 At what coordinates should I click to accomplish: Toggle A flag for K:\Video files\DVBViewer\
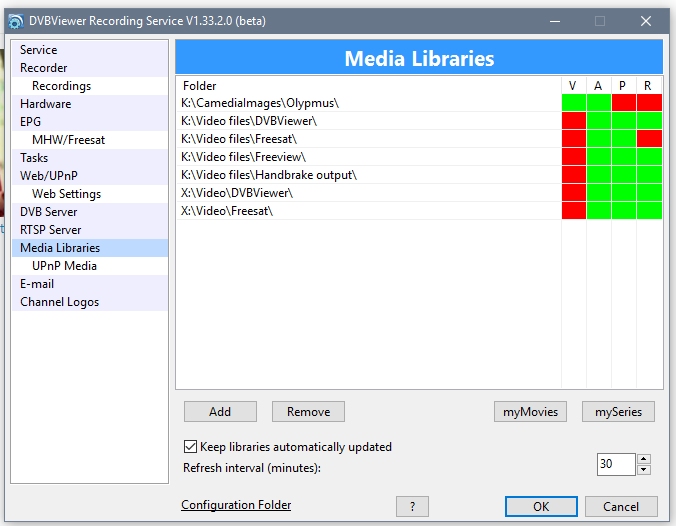(599, 121)
